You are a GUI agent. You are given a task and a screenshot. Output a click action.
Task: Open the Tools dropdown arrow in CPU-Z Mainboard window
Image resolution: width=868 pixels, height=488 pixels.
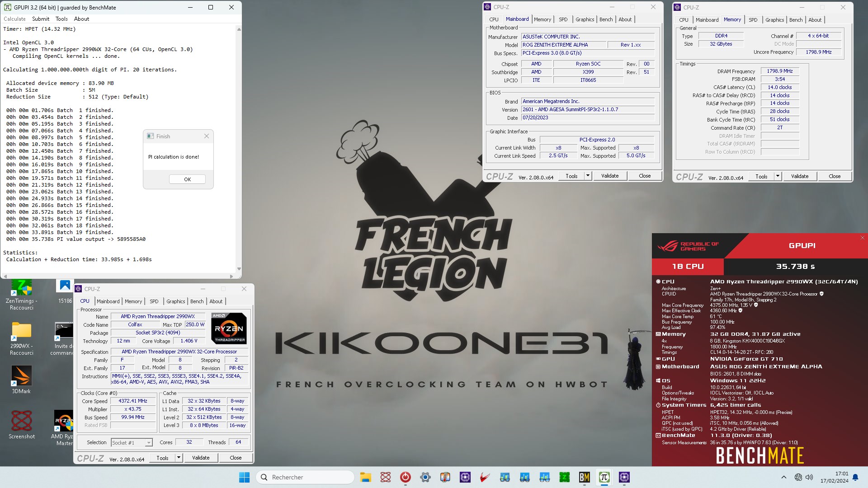[588, 176]
